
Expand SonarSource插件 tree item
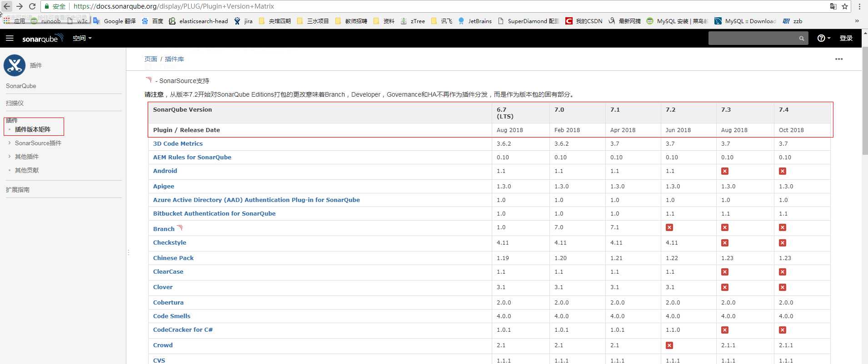point(9,143)
